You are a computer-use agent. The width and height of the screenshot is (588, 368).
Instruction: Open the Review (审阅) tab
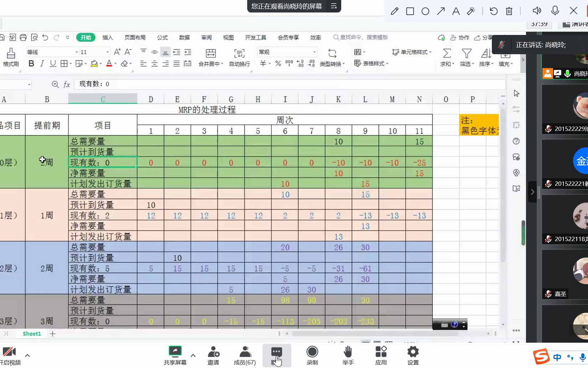[x=207, y=37]
